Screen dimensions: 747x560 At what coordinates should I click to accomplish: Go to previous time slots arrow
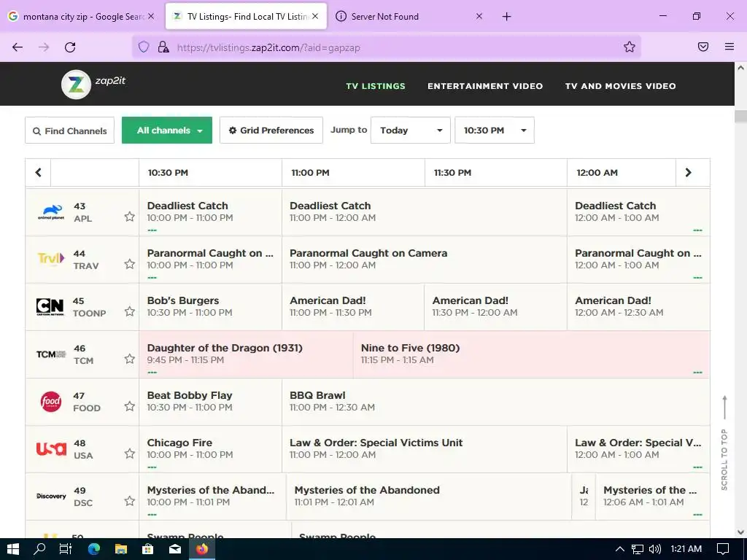(x=38, y=172)
